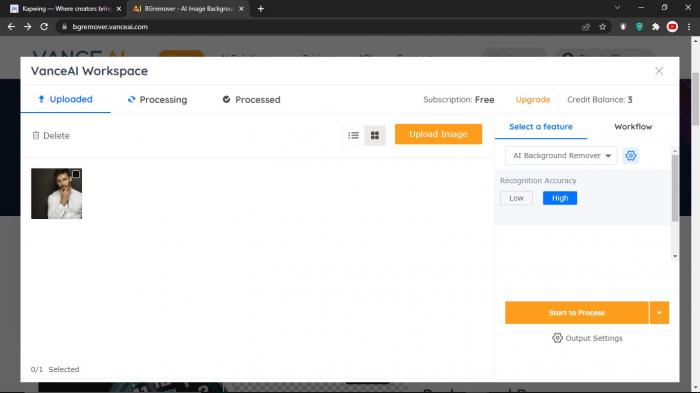
Task: Reload the current page
Action: click(x=44, y=27)
